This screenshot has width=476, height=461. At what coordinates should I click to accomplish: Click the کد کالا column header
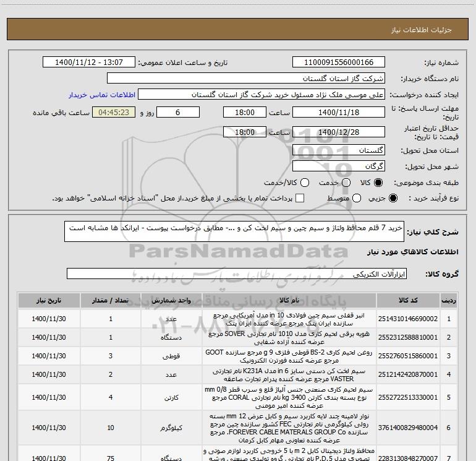408,301
